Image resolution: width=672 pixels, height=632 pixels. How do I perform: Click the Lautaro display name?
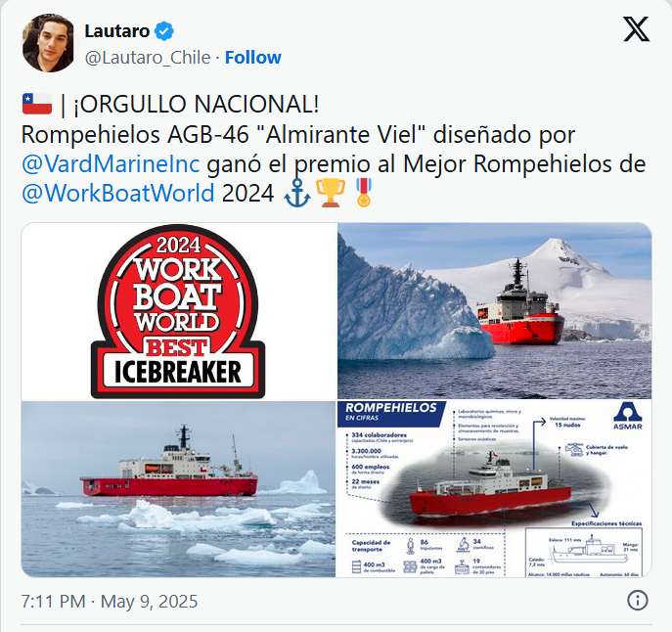pos(117,31)
